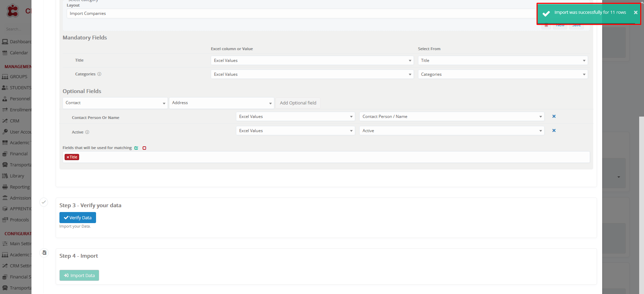Image resolution: width=644 pixels, height=294 pixels.
Task: Click the fields for matching input box
Action: point(332,157)
